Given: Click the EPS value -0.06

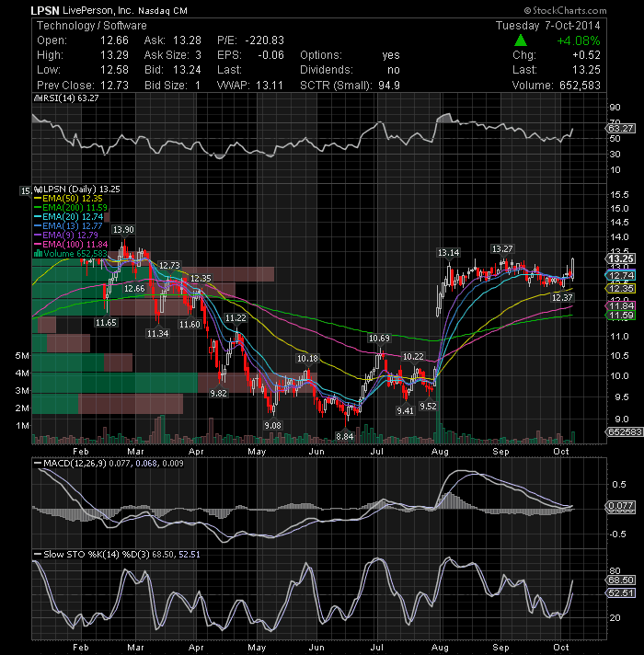Looking at the screenshot, I should tap(271, 55).
